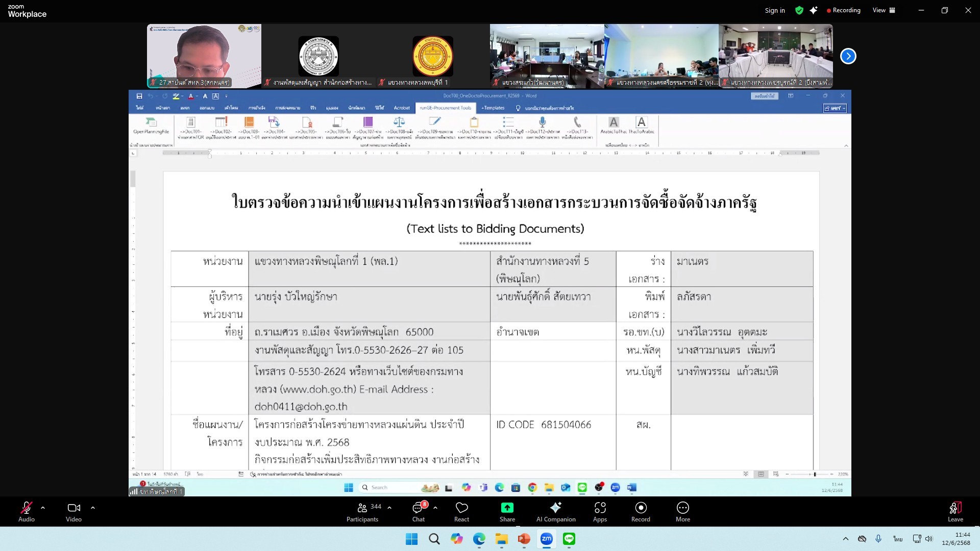Viewport: 980px width, 551px height.
Task: Show next participants with gallery arrow
Action: coord(848,56)
